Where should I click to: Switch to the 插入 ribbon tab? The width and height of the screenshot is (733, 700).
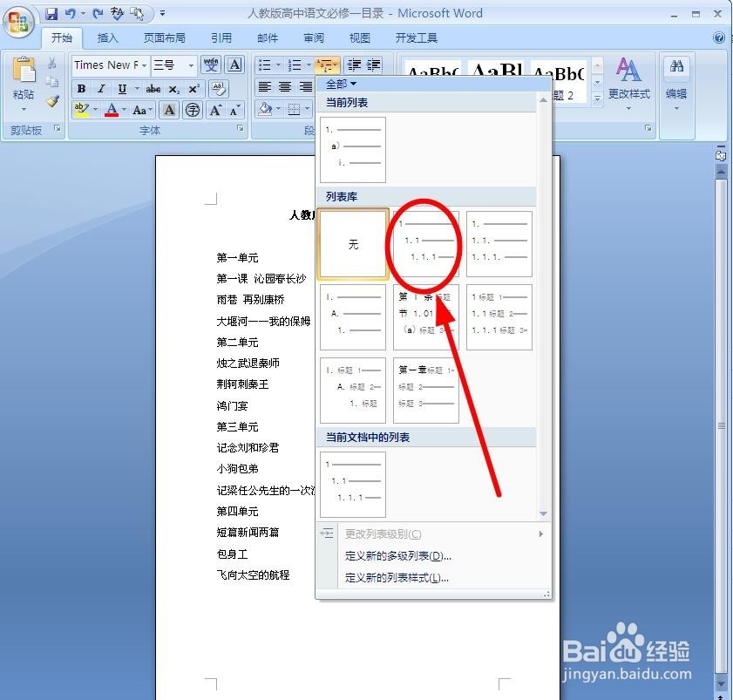pos(107,37)
